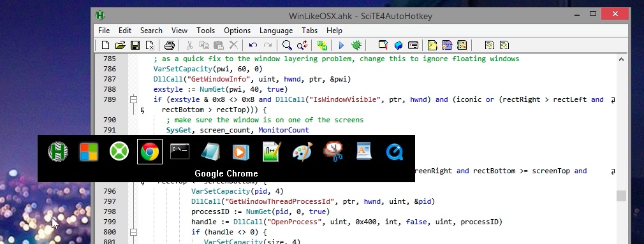Click the scroll up arrow of the editor
This screenshot has width=644, height=244.
pos(621,59)
